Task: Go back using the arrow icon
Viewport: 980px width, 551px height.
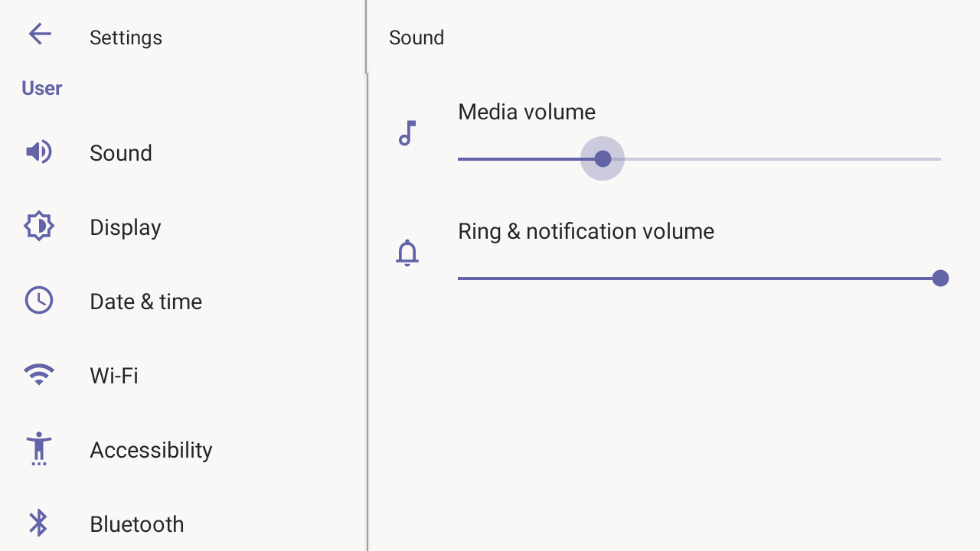Action: pyautogui.click(x=39, y=34)
